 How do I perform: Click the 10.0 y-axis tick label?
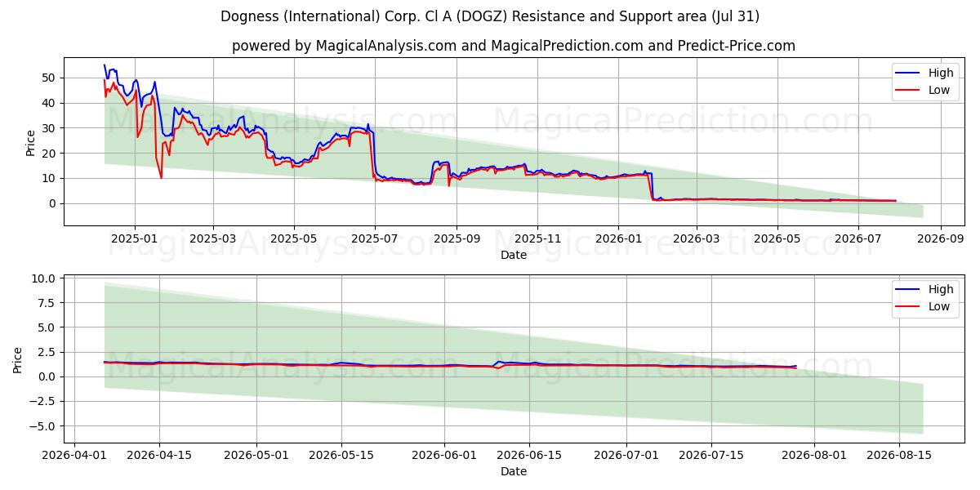click(x=44, y=278)
